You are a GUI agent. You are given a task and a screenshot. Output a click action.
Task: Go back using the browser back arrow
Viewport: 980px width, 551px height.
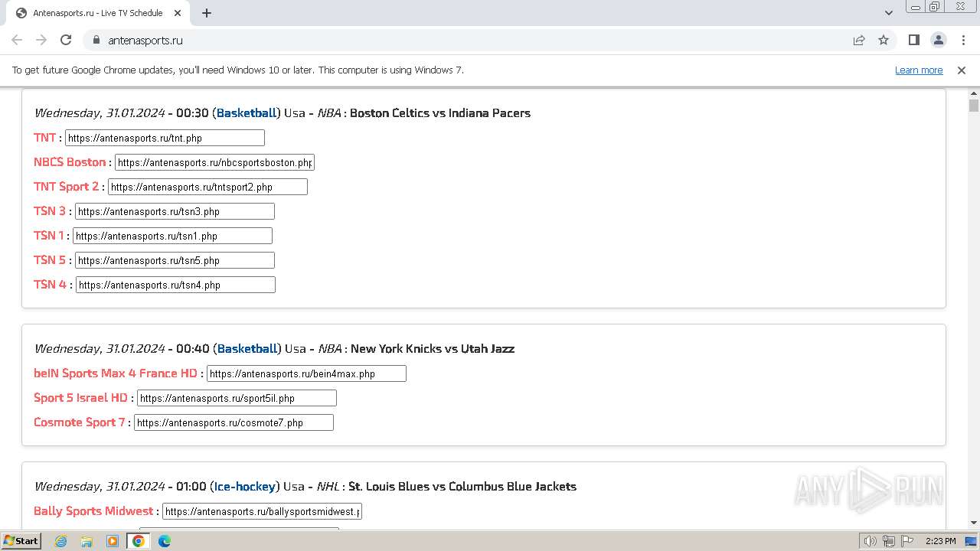17,40
